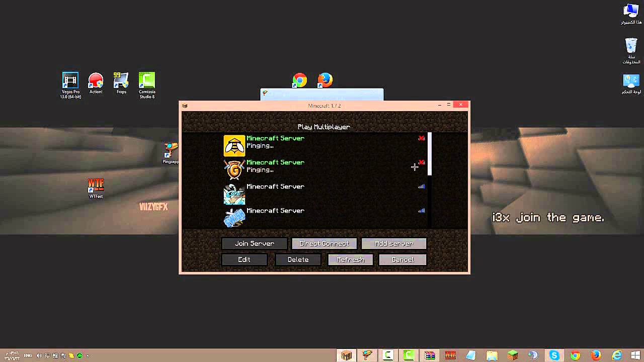Open WTFast from the taskbar
This screenshot has height=362, width=644.
pyautogui.click(x=450, y=355)
